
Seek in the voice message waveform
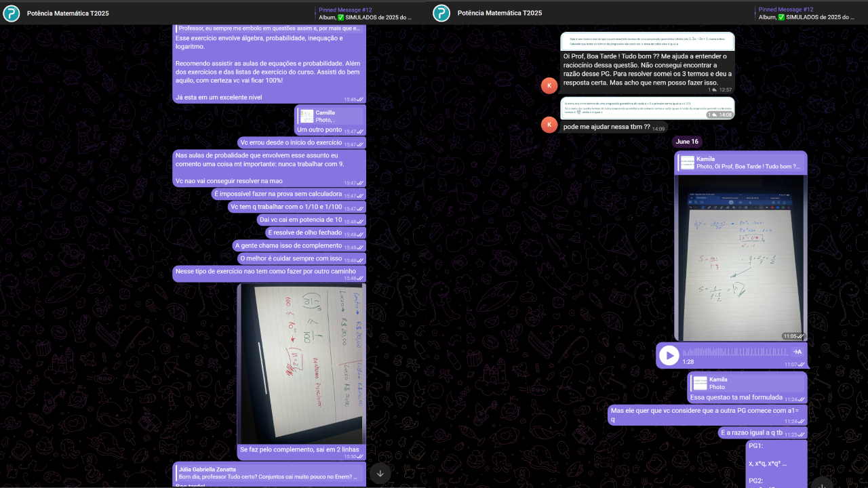(736, 352)
